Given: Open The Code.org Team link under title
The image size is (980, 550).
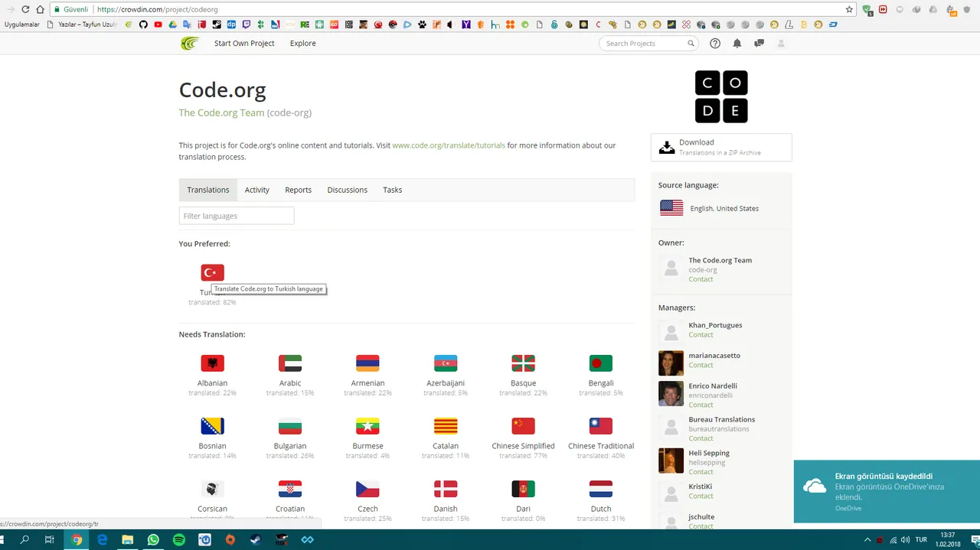Looking at the screenshot, I should tap(221, 112).
